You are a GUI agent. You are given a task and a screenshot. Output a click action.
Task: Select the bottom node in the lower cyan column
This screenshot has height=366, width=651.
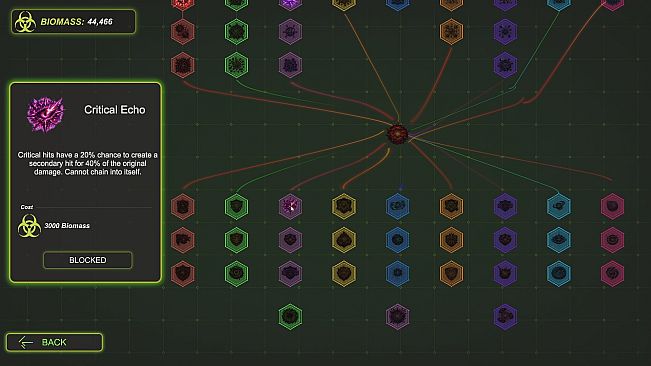tap(559, 273)
